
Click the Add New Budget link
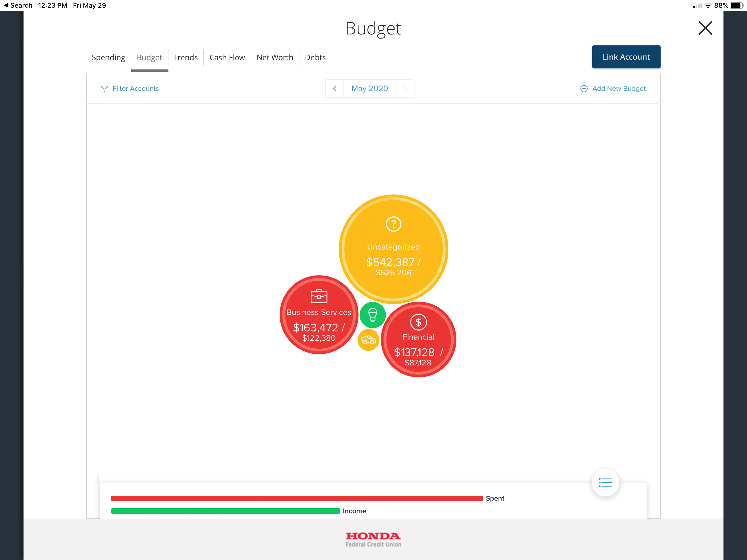pyautogui.click(x=619, y=89)
